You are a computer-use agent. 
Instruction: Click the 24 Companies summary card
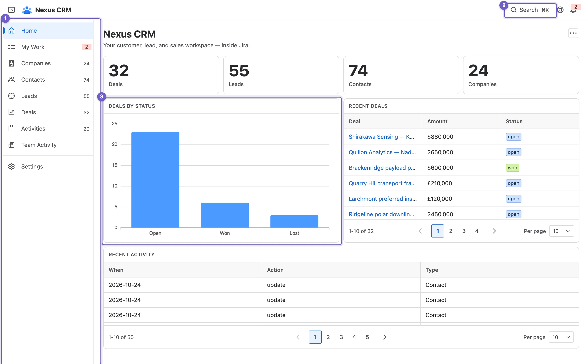pyautogui.click(x=521, y=75)
